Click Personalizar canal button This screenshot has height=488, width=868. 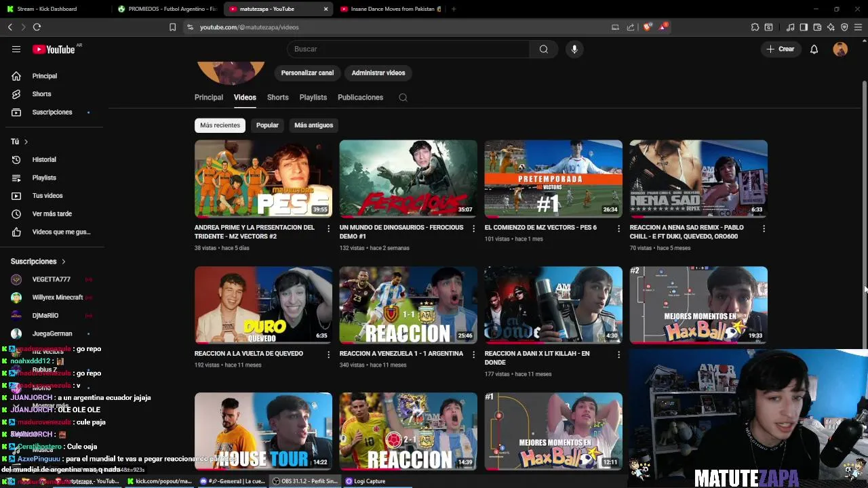[307, 73]
